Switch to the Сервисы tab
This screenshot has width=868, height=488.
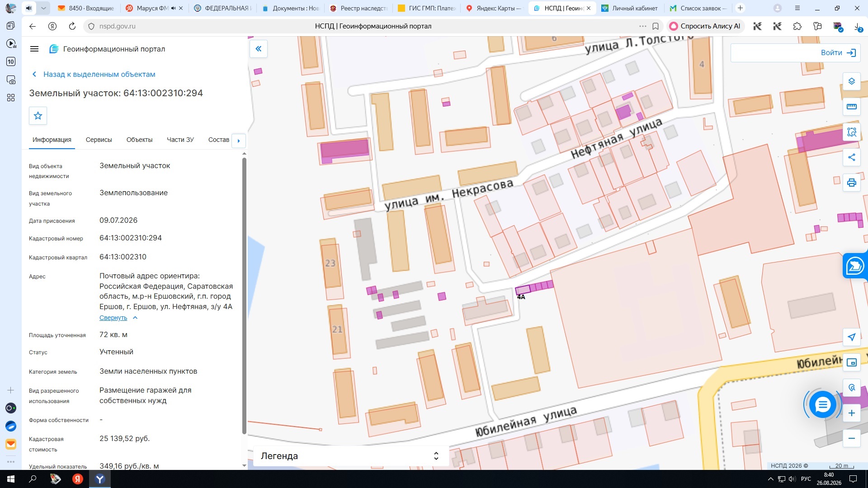(99, 140)
